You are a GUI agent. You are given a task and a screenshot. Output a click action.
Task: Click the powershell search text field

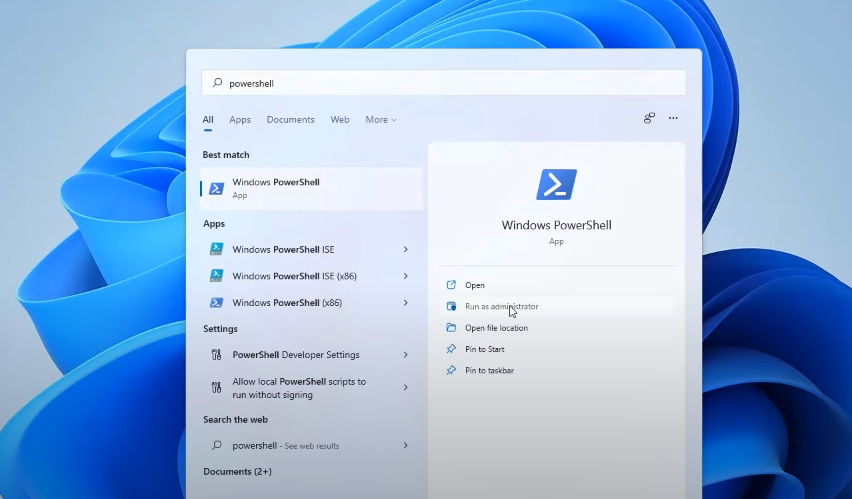coord(443,83)
